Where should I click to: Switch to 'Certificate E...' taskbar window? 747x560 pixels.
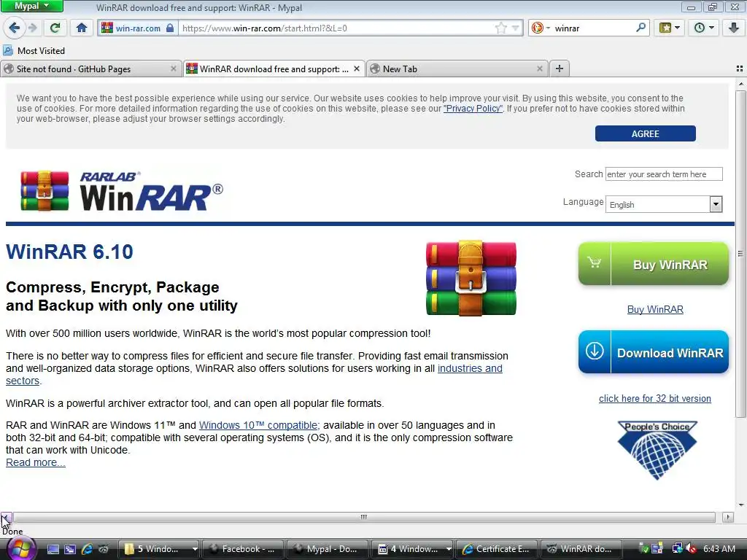click(496, 549)
